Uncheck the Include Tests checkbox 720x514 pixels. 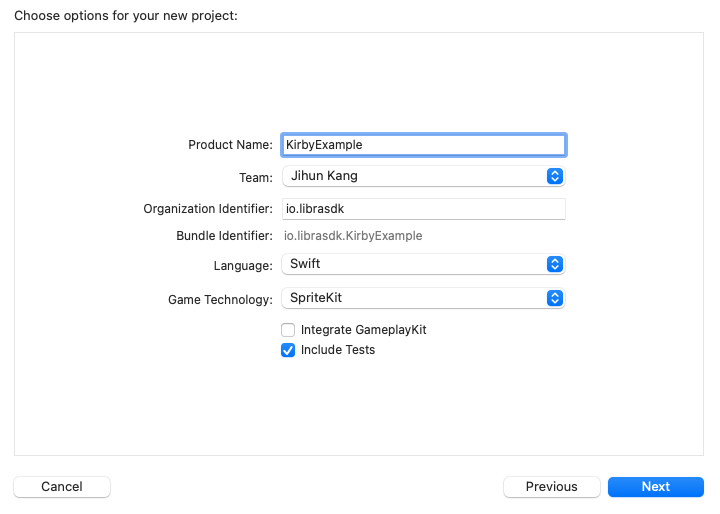coord(288,350)
